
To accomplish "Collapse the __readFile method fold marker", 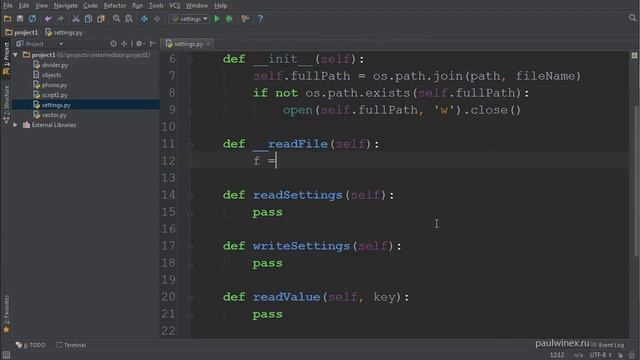I will point(190,145).
